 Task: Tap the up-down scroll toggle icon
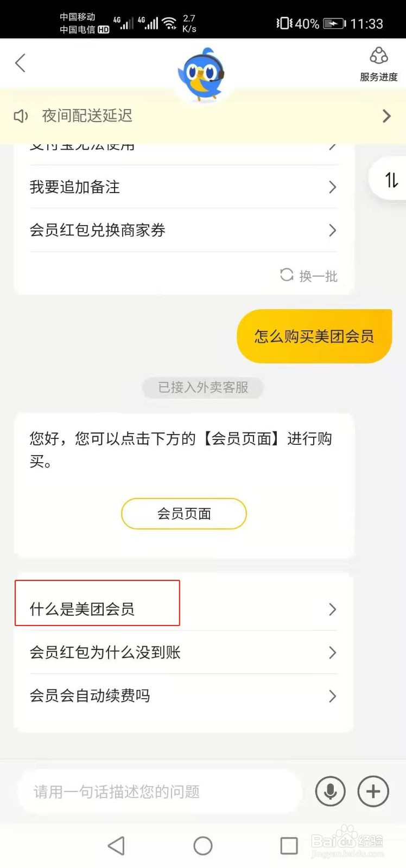point(391,180)
